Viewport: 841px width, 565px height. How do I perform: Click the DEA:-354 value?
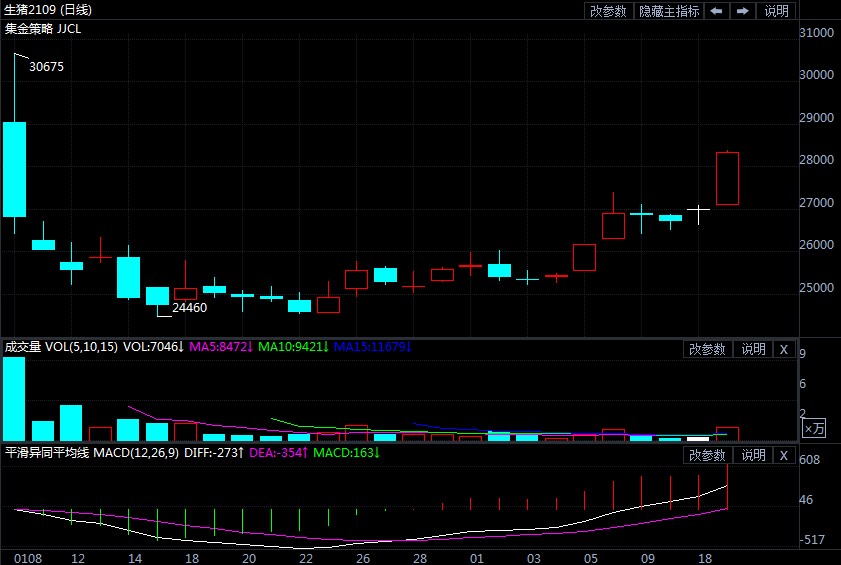coord(278,452)
